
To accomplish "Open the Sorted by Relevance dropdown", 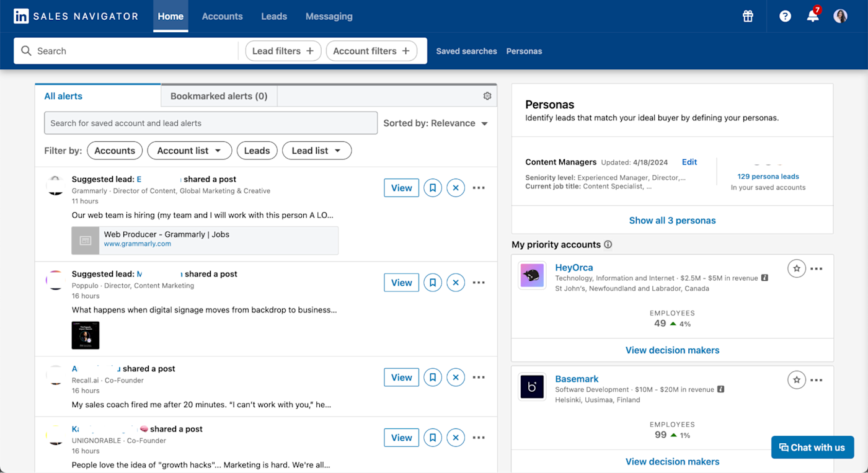I will click(436, 123).
